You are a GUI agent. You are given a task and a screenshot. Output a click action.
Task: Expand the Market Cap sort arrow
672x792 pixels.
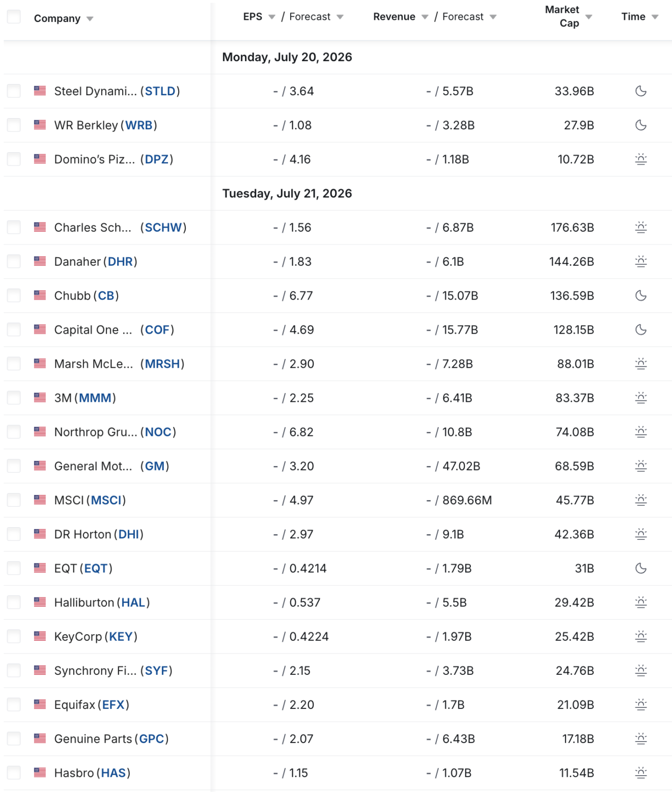coord(589,17)
